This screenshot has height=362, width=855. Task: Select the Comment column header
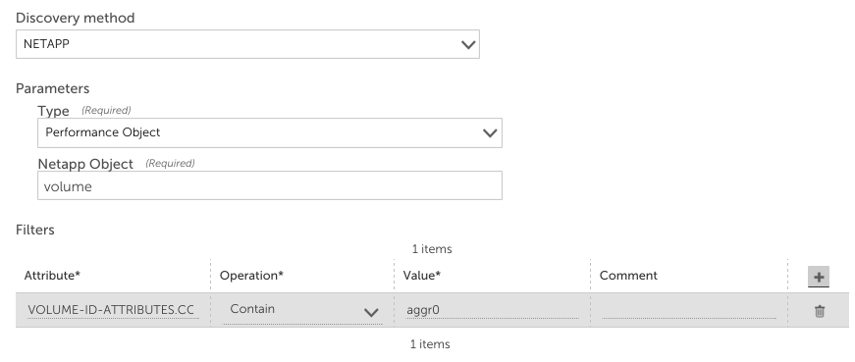[x=628, y=275]
